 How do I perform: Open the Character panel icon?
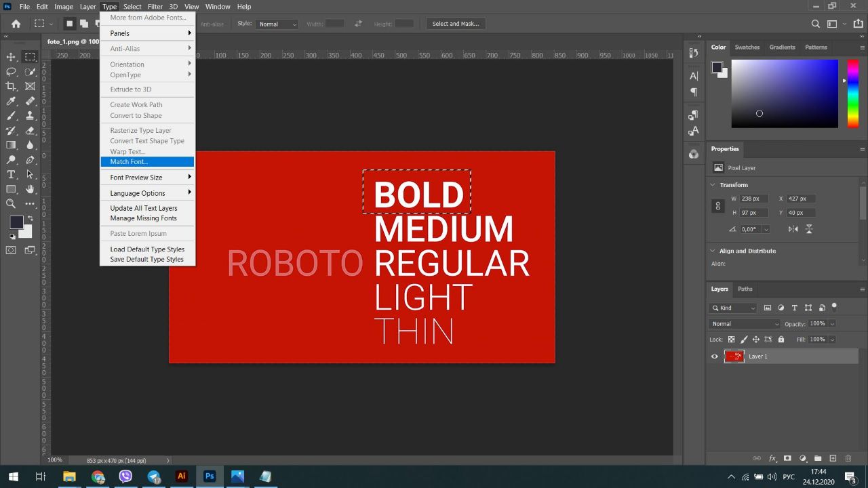[693, 76]
